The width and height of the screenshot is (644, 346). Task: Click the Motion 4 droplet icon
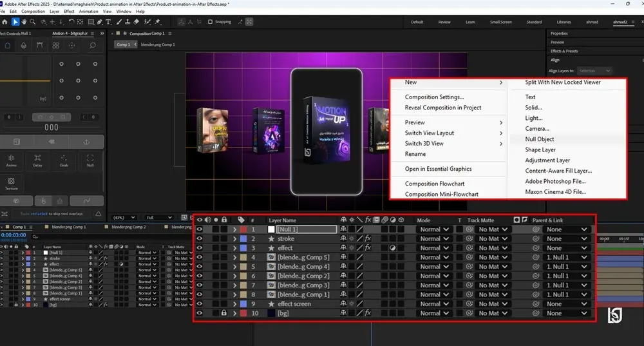(23, 46)
